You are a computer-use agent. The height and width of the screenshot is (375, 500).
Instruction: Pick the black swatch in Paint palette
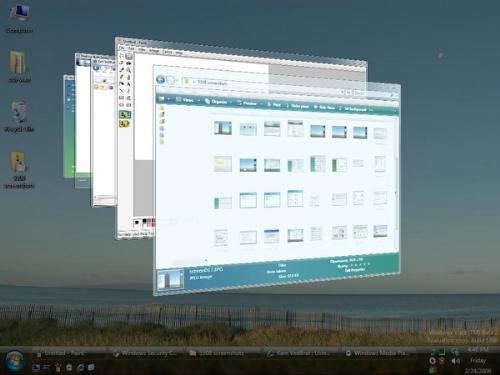tap(145, 221)
